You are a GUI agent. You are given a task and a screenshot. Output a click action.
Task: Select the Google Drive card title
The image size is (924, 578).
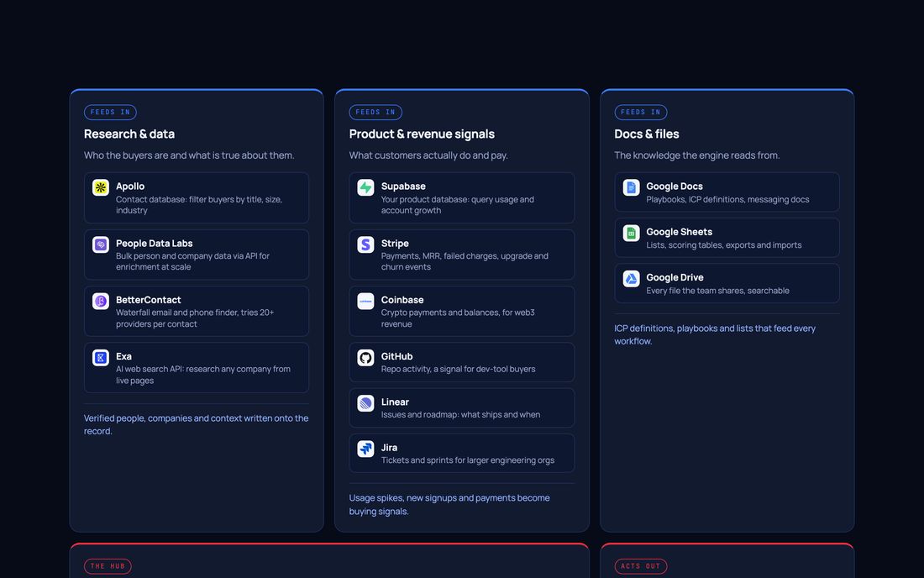[x=675, y=277]
